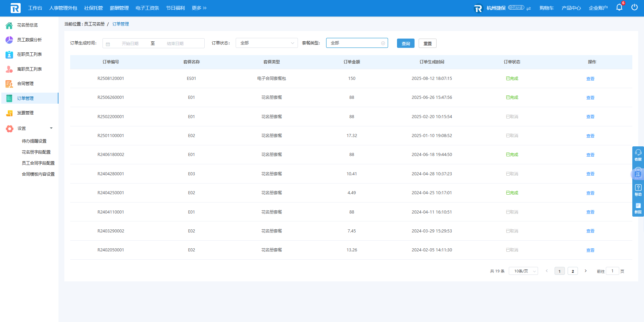Click the notification bell icon

tap(619, 7)
